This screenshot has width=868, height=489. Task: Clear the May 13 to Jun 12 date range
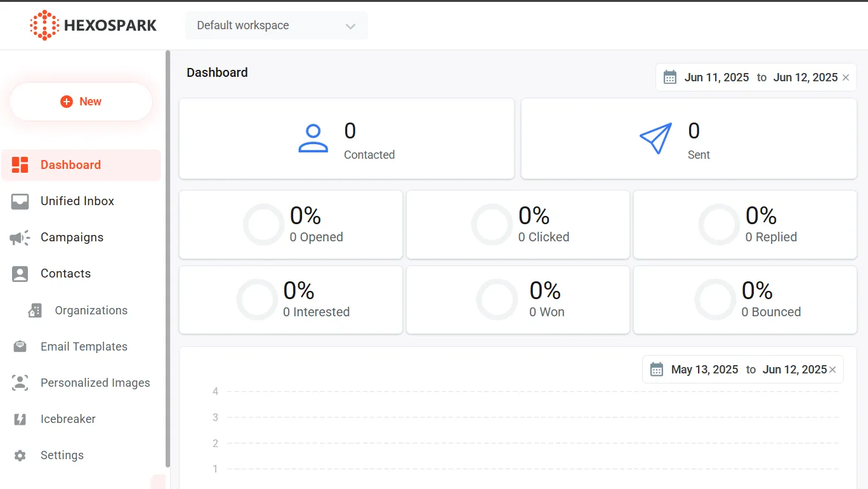pos(832,370)
